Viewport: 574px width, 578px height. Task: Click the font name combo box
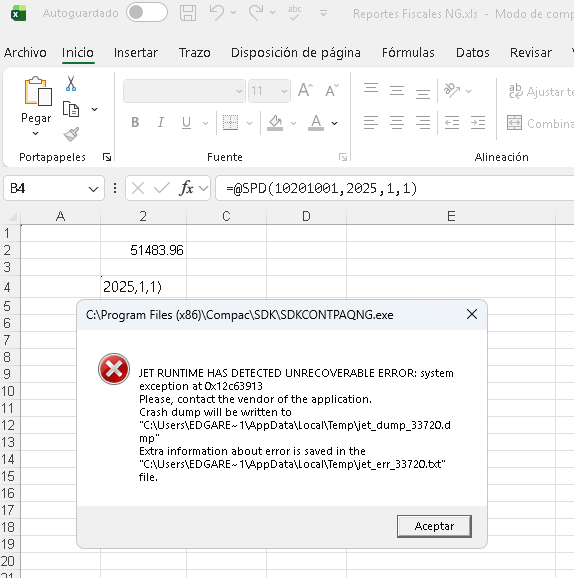184,91
